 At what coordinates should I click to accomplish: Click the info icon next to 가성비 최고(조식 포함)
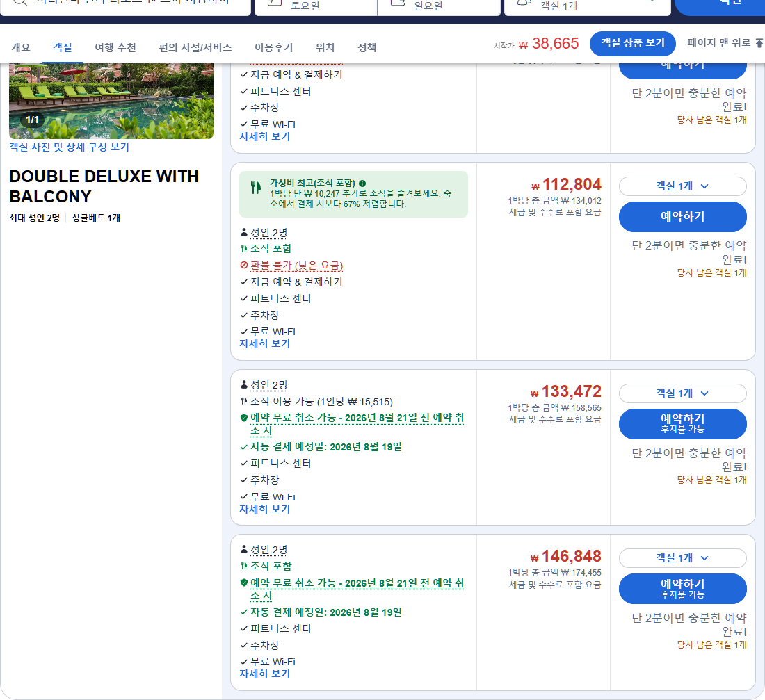click(362, 184)
